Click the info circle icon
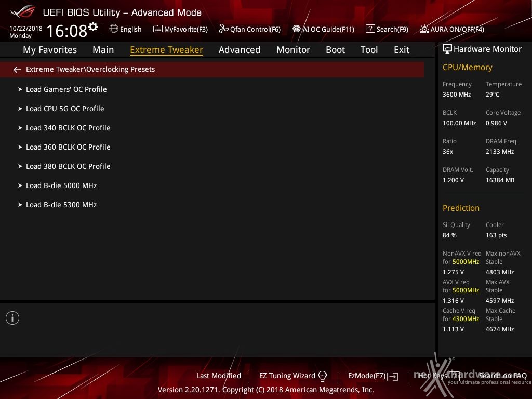Viewport: 532px width, 399px height. (12, 318)
